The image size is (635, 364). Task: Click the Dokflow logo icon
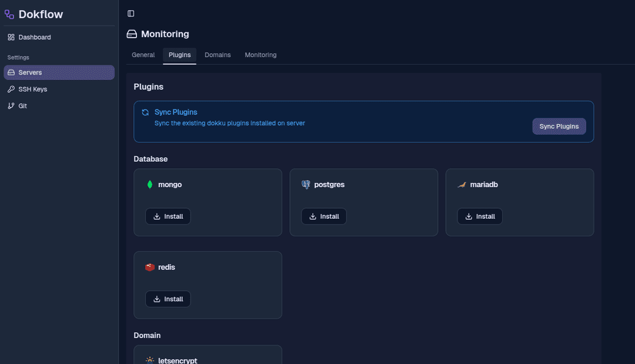coord(9,15)
